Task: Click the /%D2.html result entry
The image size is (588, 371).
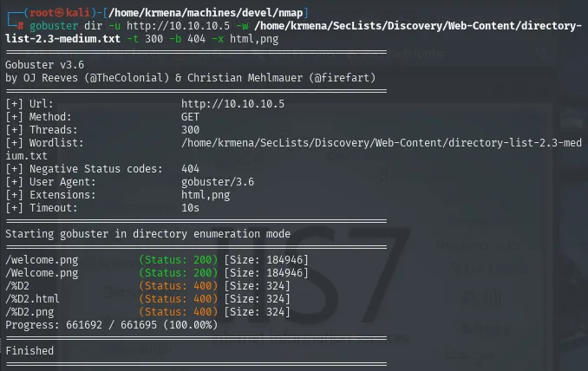Action: tap(32, 299)
